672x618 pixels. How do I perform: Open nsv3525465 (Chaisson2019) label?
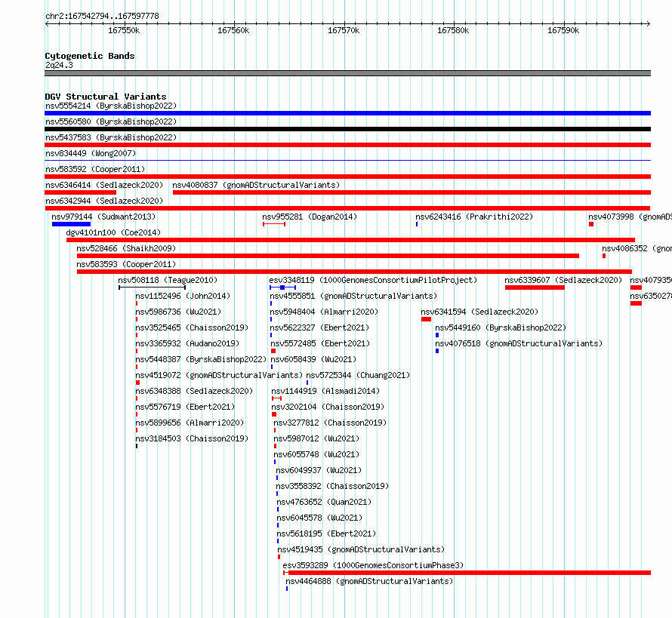(192, 327)
